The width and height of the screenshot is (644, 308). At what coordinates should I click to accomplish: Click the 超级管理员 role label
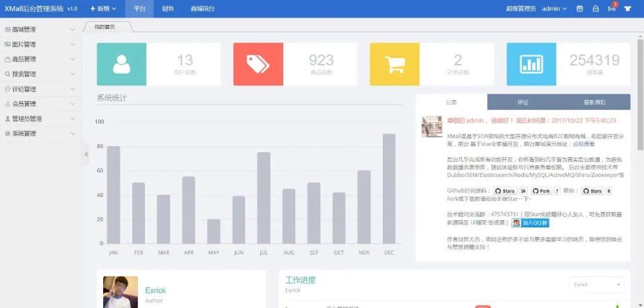coord(521,8)
